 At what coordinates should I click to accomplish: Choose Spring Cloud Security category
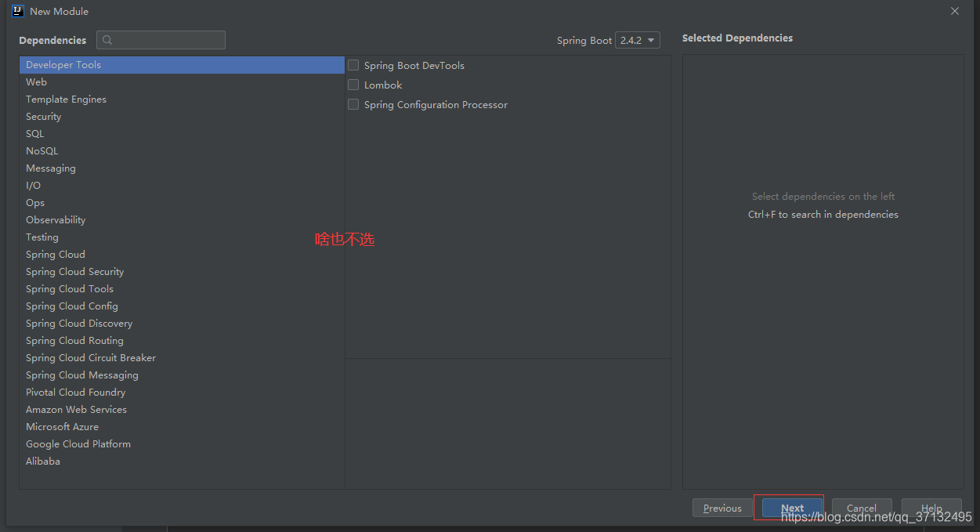pos(182,272)
